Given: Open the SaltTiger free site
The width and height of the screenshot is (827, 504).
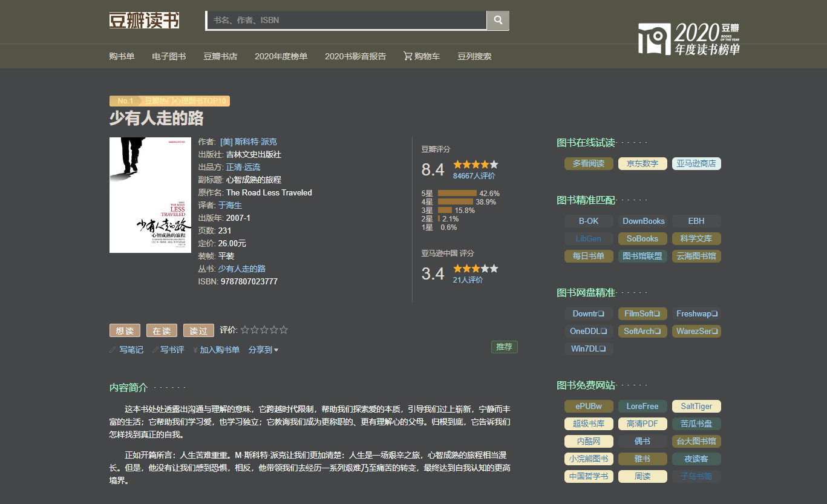Looking at the screenshot, I should pyautogui.click(x=696, y=406).
